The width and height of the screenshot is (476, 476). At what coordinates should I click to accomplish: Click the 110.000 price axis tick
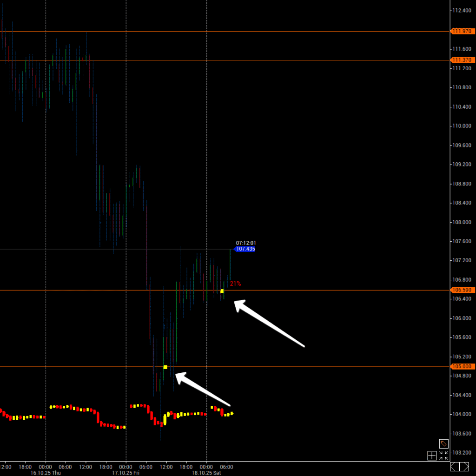[x=463, y=126]
